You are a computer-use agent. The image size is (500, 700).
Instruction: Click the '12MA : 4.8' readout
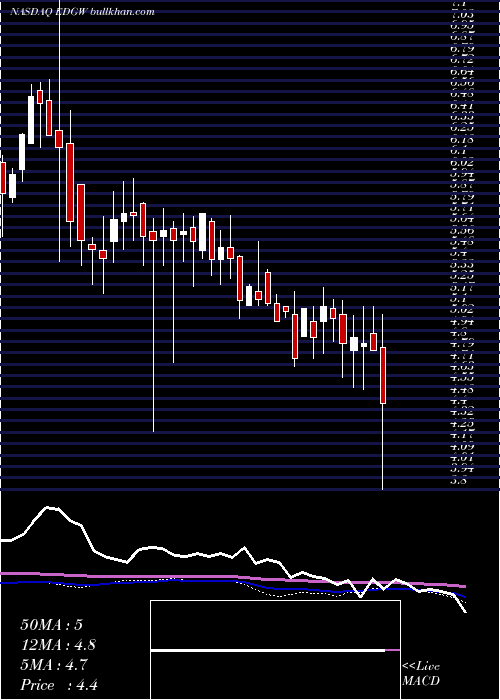tap(58, 645)
